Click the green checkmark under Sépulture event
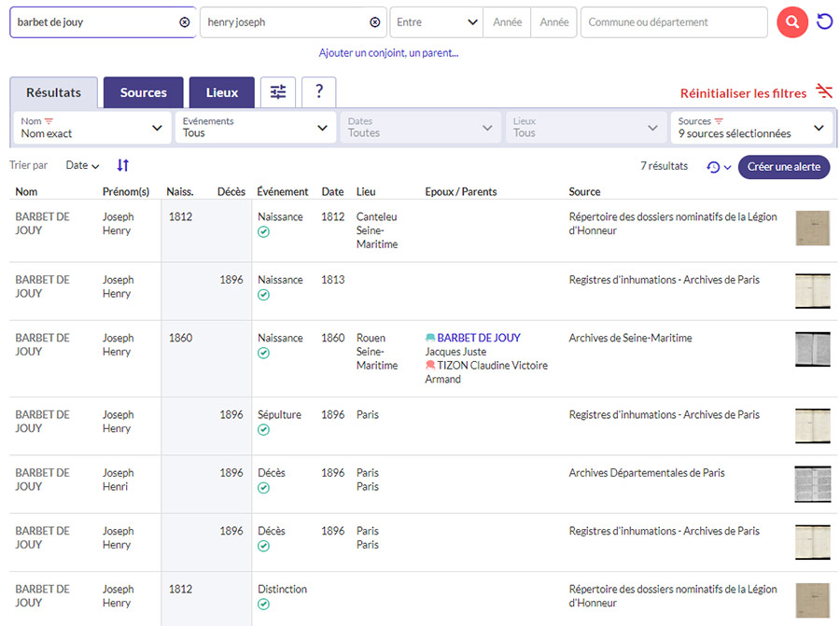 point(263,430)
